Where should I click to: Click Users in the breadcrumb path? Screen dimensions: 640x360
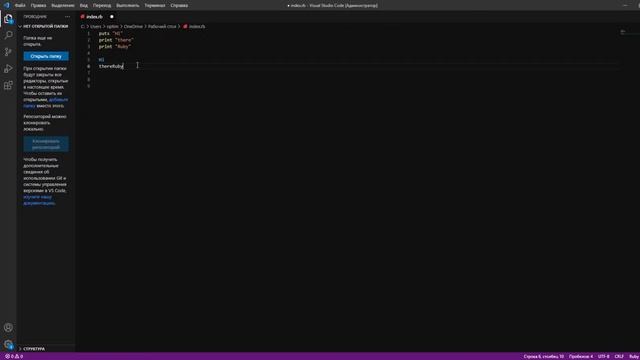click(96, 27)
